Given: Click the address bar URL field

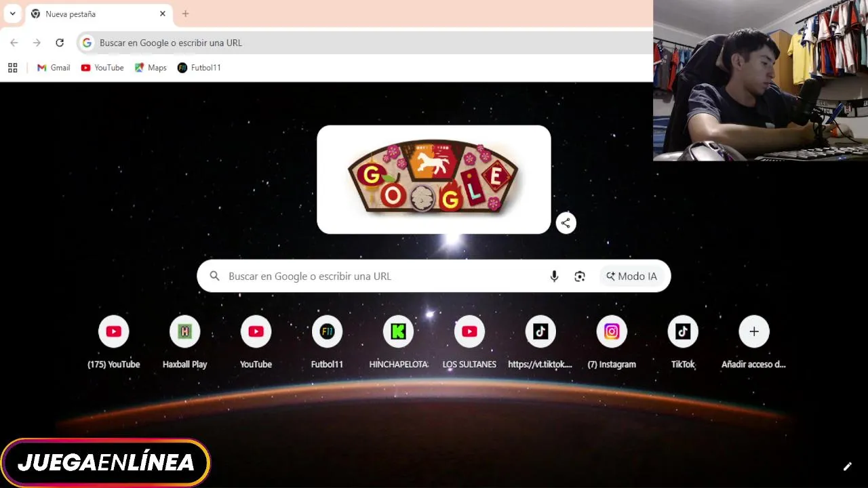Looking at the screenshot, I should point(365,43).
